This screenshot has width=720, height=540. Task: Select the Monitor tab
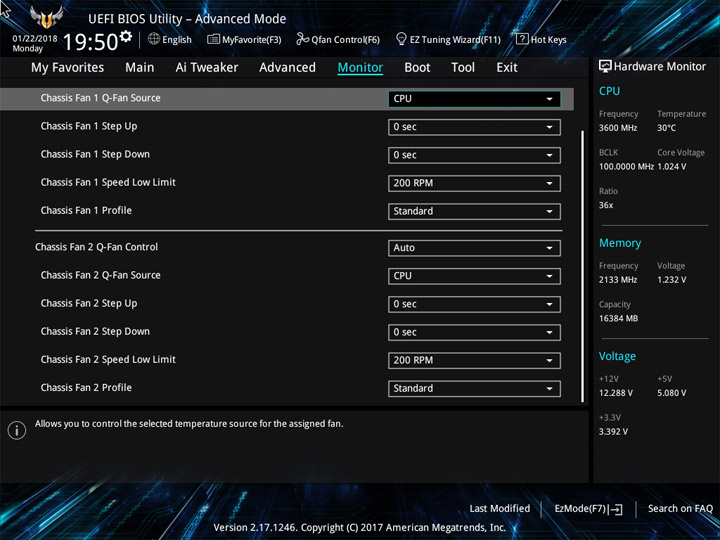tap(360, 68)
